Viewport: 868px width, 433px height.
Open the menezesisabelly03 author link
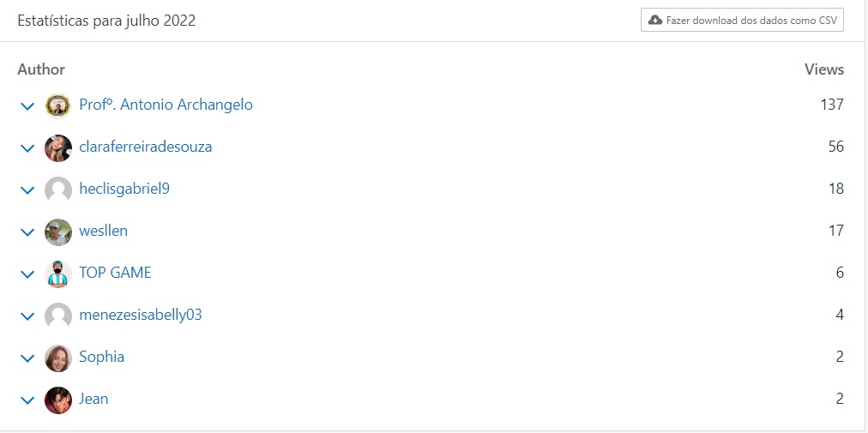point(140,315)
